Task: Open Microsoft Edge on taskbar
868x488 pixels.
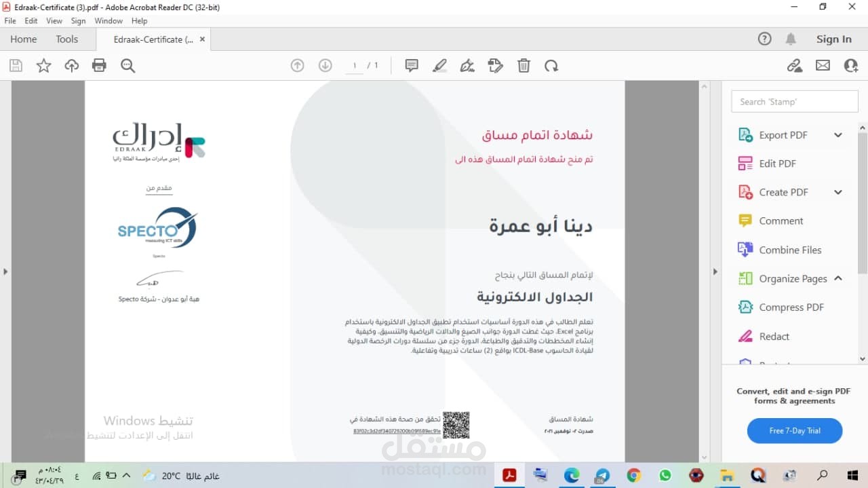Action: point(572,476)
